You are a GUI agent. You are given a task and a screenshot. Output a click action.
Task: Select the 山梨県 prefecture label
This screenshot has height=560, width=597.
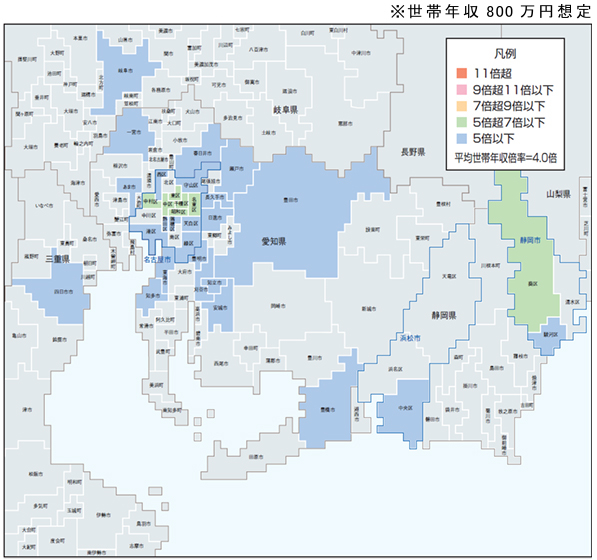click(x=559, y=194)
